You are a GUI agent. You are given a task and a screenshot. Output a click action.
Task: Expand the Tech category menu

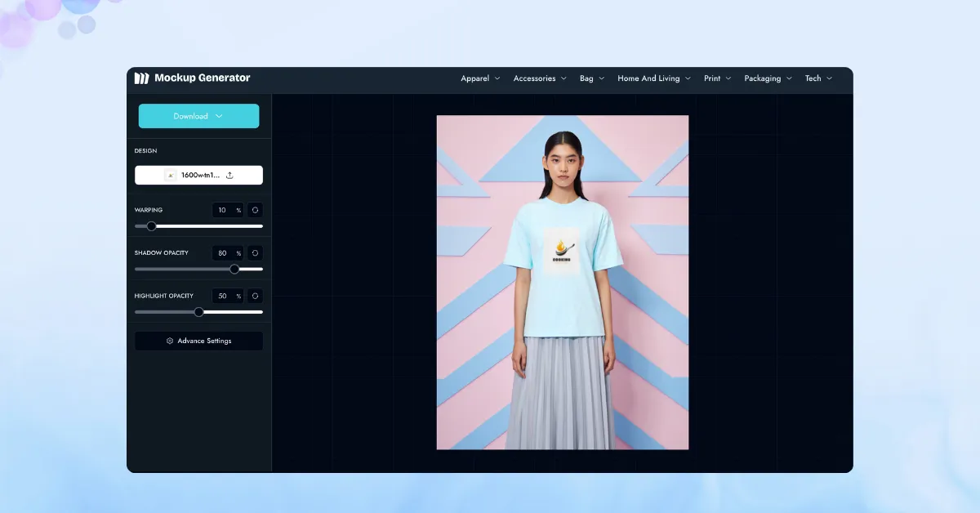[818, 78]
